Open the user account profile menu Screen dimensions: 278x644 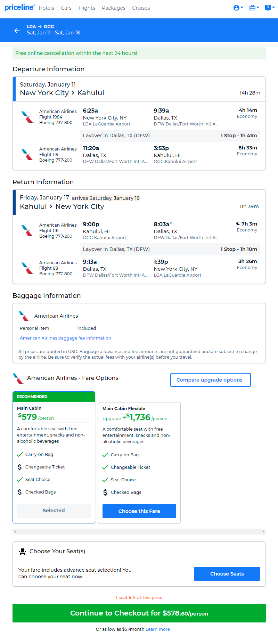pos(238,8)
